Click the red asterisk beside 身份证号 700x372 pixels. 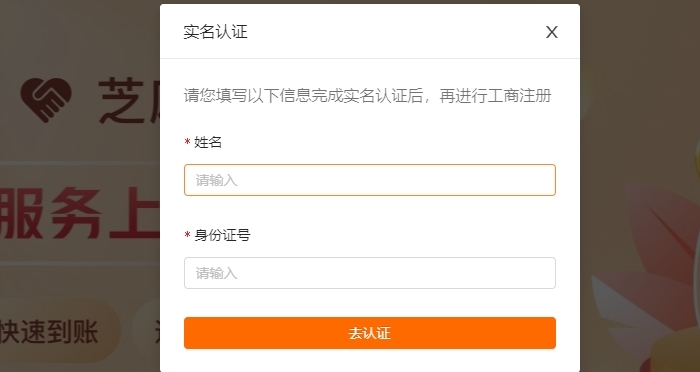188,235
